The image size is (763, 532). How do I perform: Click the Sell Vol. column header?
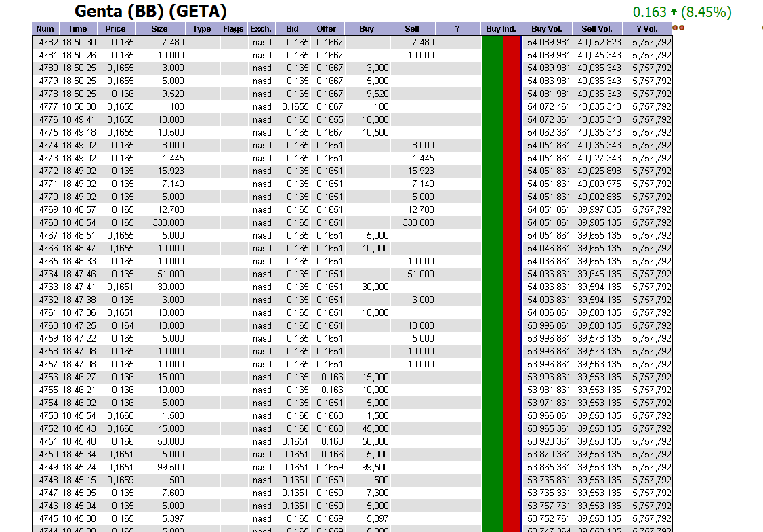pyautogui.click(x=597, y=28)
